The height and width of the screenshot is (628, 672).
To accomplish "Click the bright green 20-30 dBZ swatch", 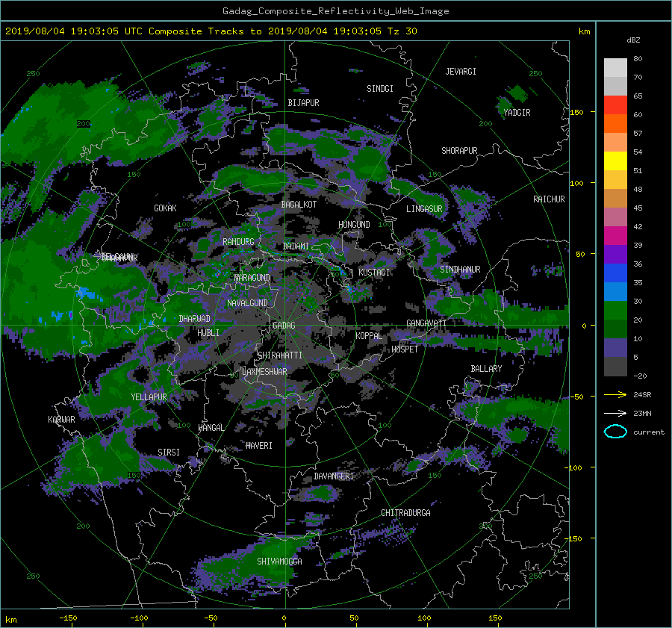I will pos(615,311).
